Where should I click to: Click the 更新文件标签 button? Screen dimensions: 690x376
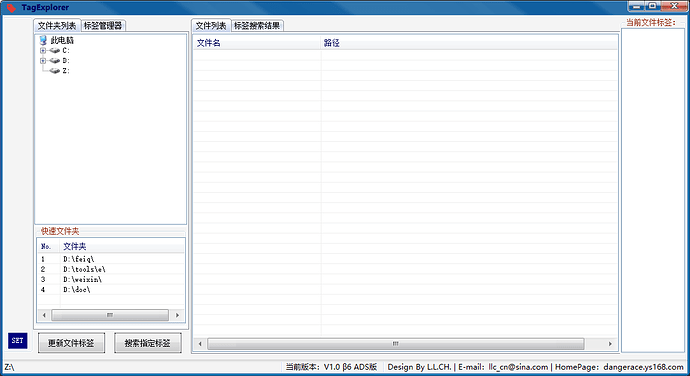71,343
